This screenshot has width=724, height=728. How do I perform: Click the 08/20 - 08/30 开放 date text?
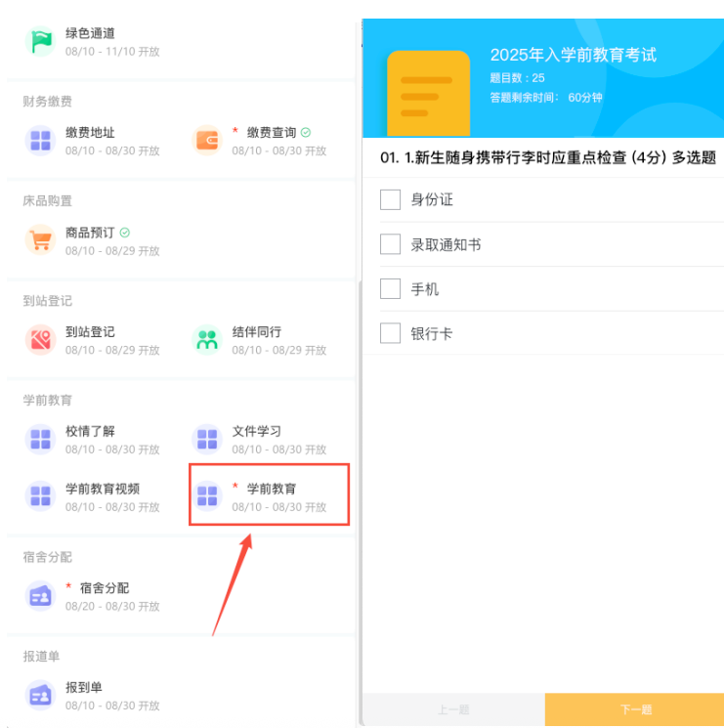point(112,607)
